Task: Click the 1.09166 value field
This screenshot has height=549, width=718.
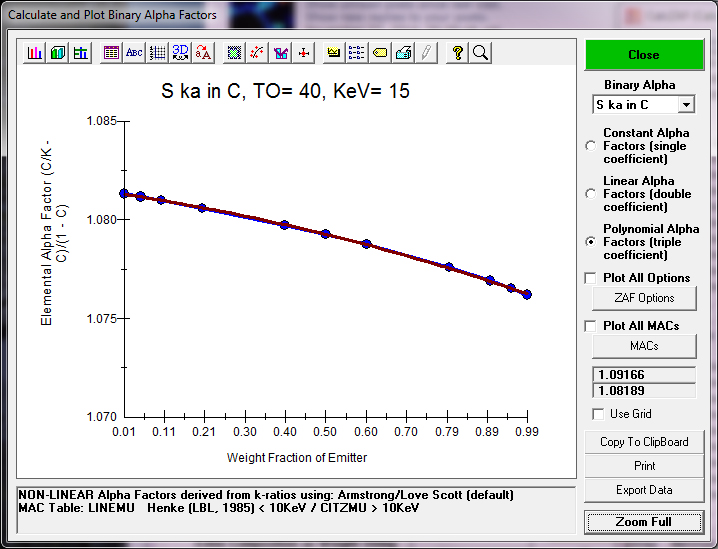Action: pos(644,375)
